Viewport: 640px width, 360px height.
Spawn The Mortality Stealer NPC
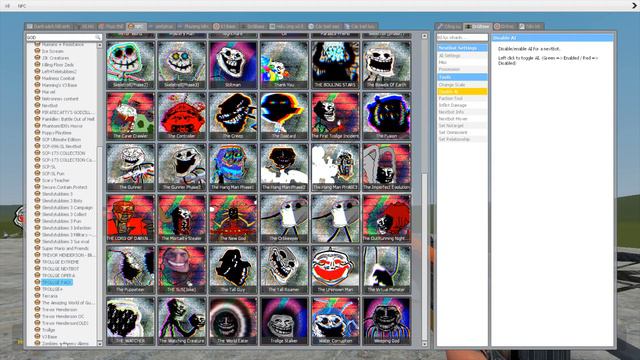click(x=182, y=218)
